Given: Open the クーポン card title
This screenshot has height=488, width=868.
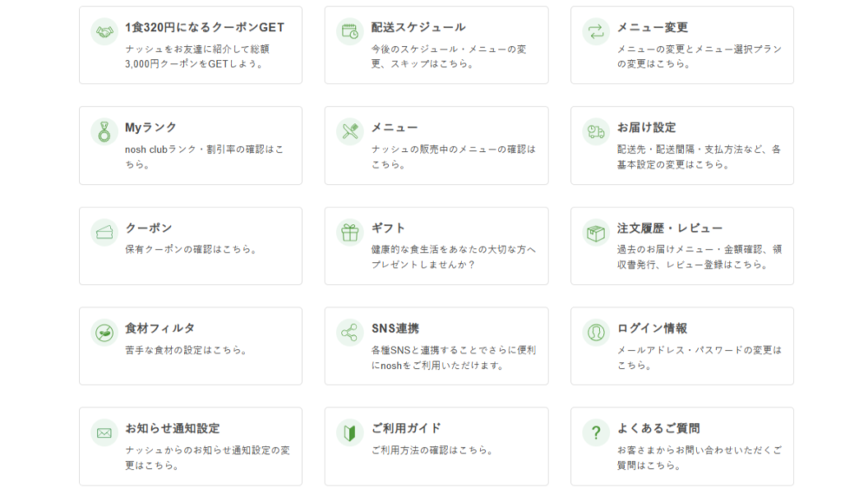Looking at the screenshot, I should [x=148, y=228].
